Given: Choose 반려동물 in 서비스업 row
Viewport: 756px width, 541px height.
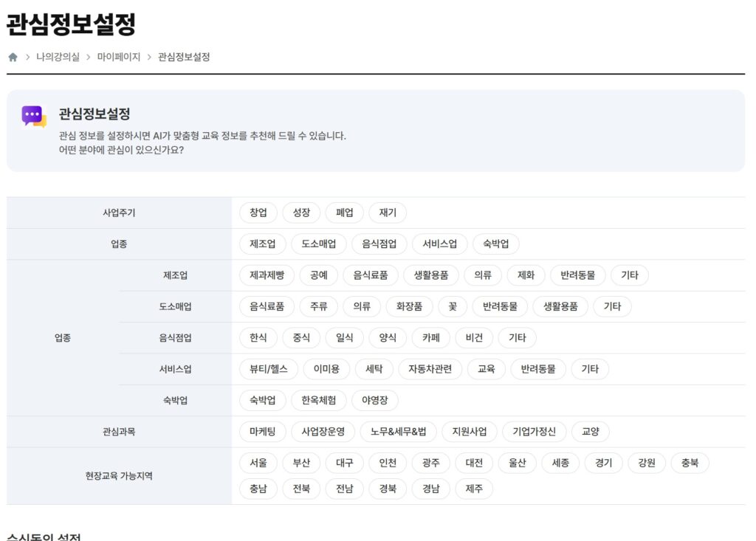Looking at the screenshot, I should (538, 369).
